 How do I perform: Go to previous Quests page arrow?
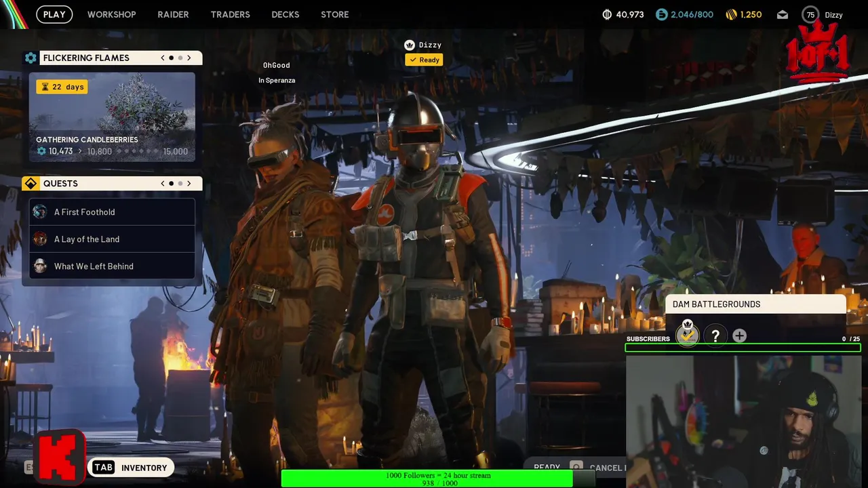tap(163, 184)
